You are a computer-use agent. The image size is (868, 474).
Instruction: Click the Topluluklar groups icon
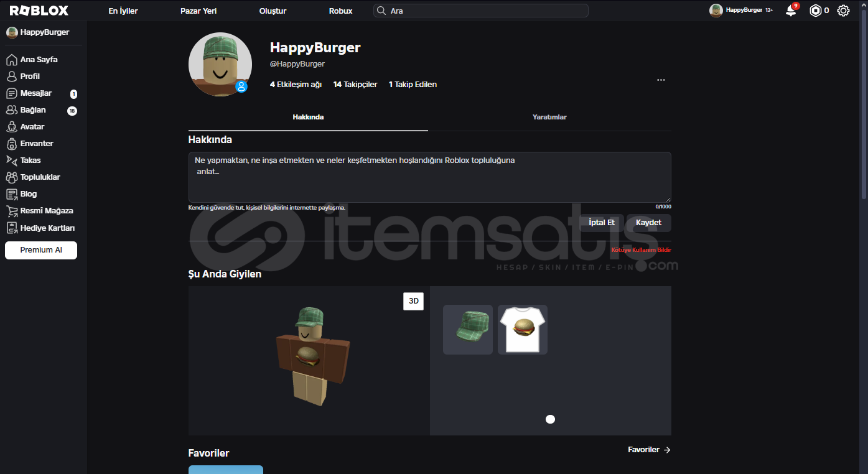point(11,177)
